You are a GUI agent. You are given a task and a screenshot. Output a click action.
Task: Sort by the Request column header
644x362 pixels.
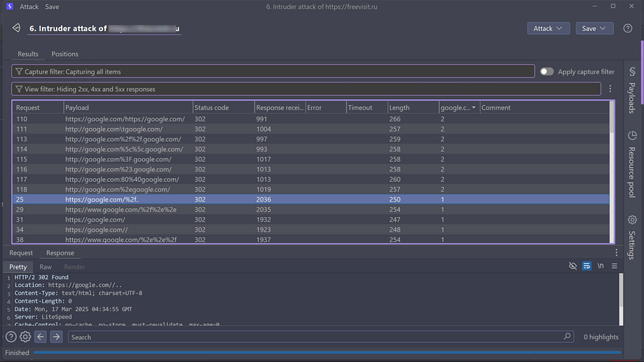click(x=38, y=107)
